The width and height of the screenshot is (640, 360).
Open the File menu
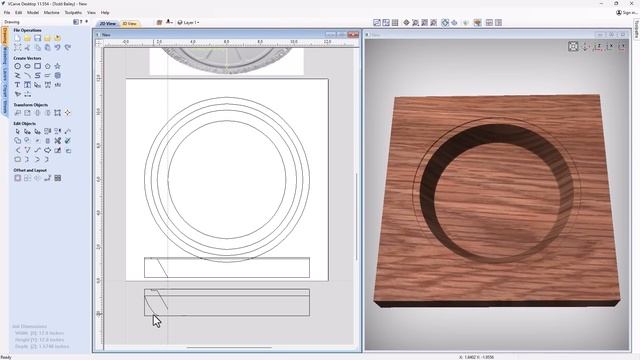click(x=7, y=13)
